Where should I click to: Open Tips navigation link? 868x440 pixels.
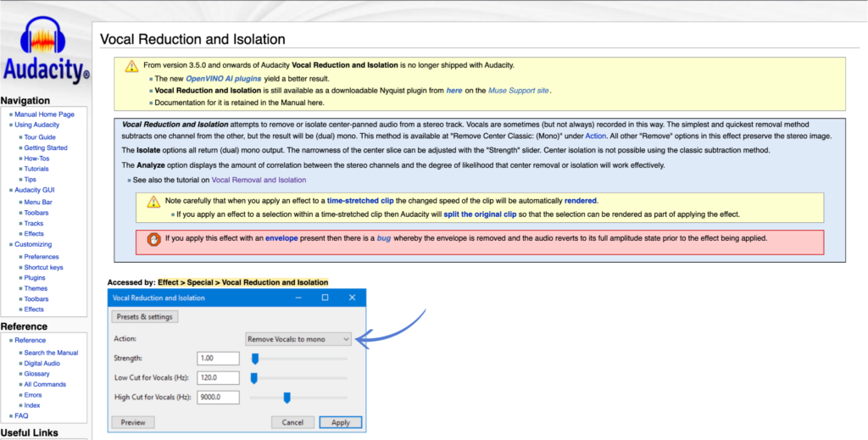31,180
